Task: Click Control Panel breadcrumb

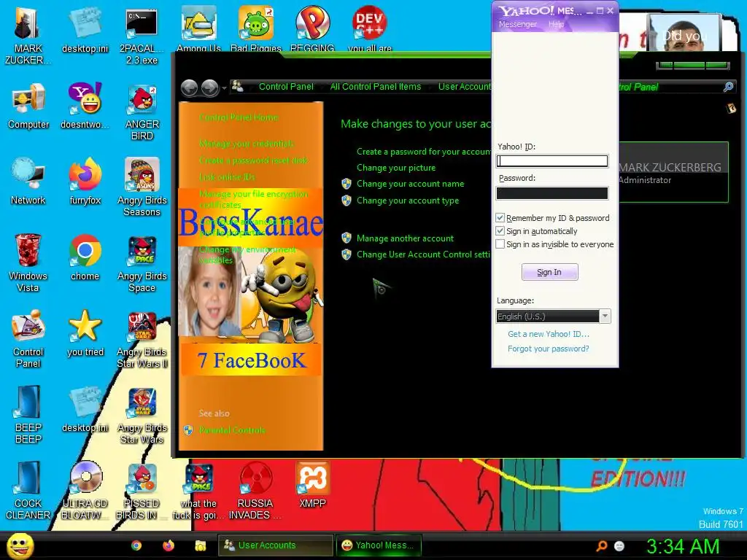Action: [286, 87]
